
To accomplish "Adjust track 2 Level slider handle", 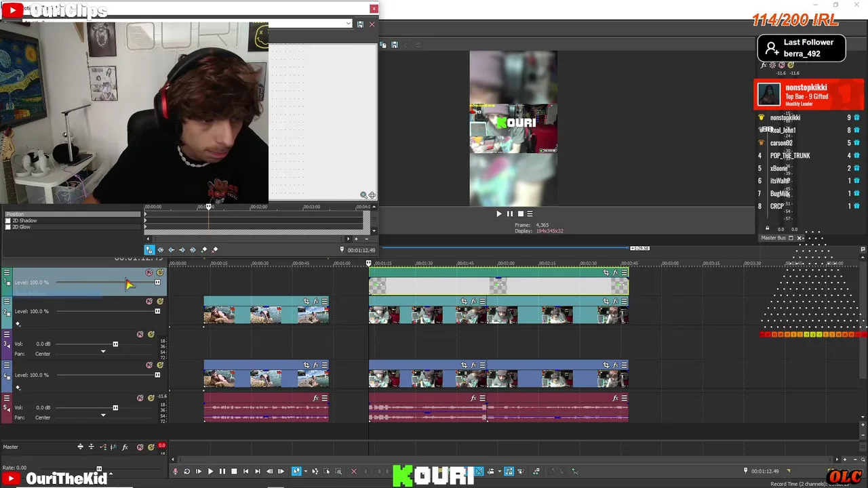I will pyautogui.click(x=157, y=311).
